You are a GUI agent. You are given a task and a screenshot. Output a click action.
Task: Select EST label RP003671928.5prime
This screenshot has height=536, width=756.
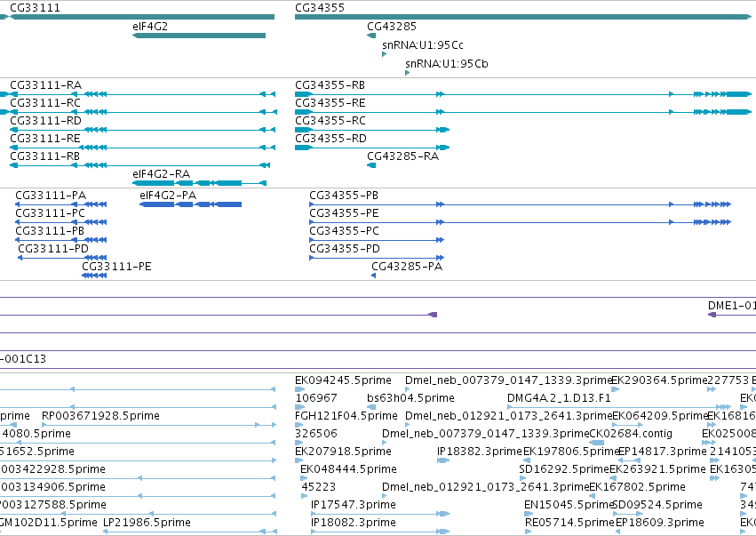click(x=100, y=416)
